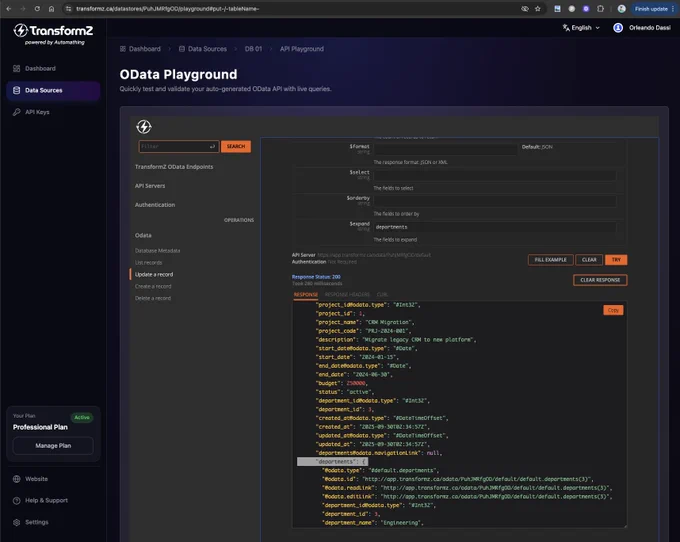Go to the Dashboard breadcrumb
The width and height of the screenshot is (680, 542).
[x=140, y=49]
